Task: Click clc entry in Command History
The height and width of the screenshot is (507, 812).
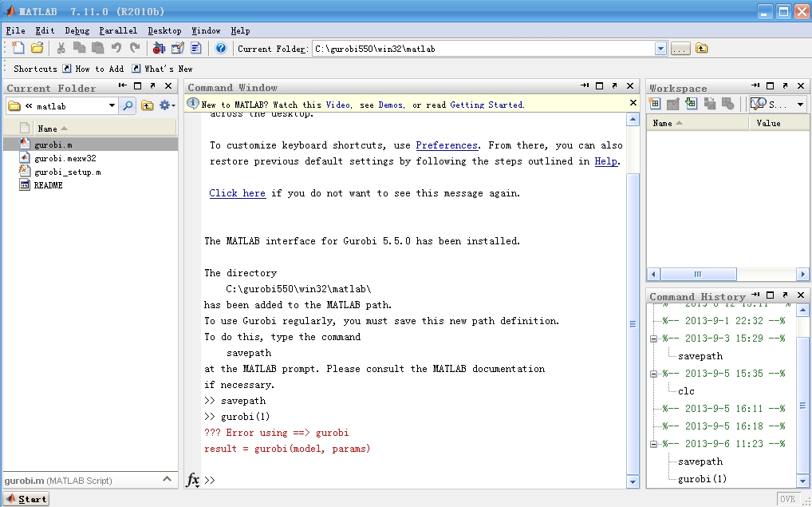Action: point(686,391)
